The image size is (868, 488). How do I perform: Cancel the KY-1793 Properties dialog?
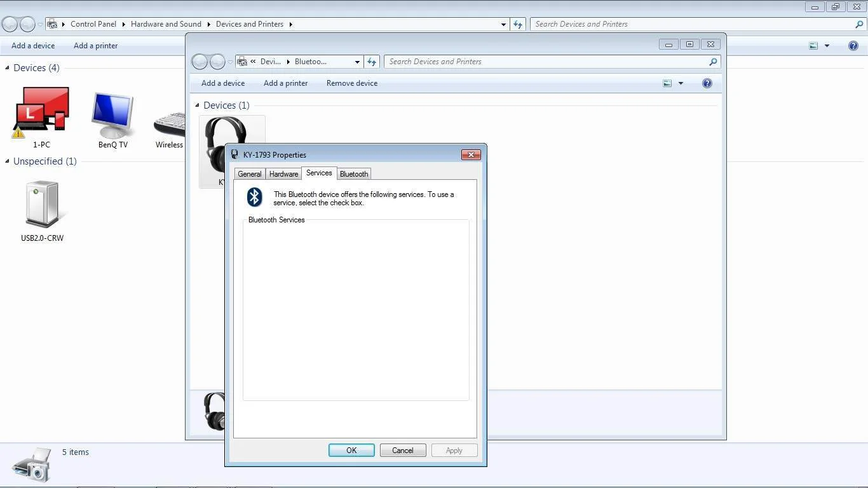[x=403, y=450]
